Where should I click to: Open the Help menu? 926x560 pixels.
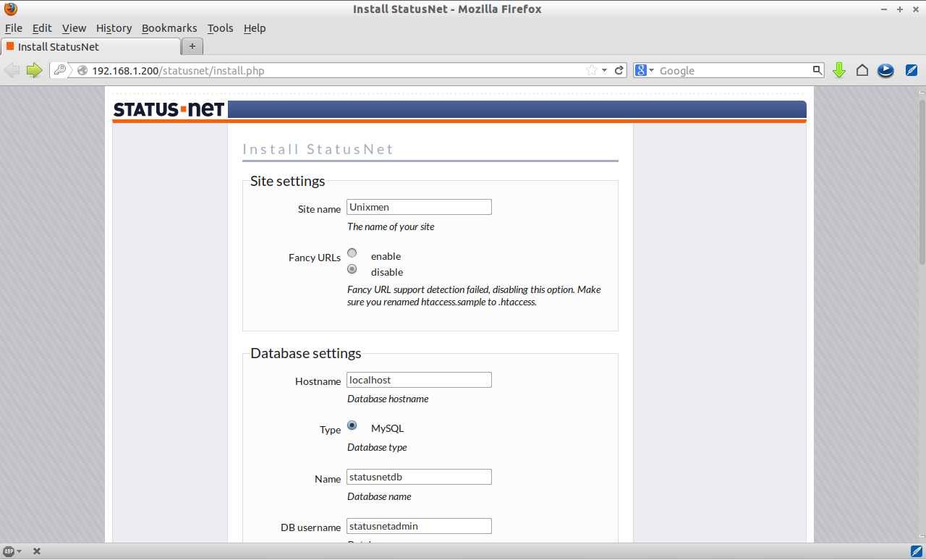coord(255,28)
